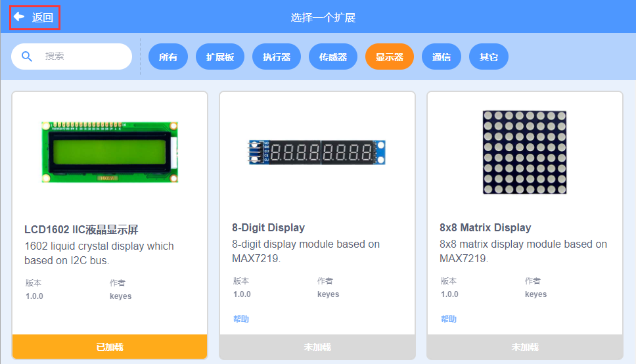Filter by 扩展板 category
Screen dimensions: 636x364
pyautogui.click(x=220, y=57)
